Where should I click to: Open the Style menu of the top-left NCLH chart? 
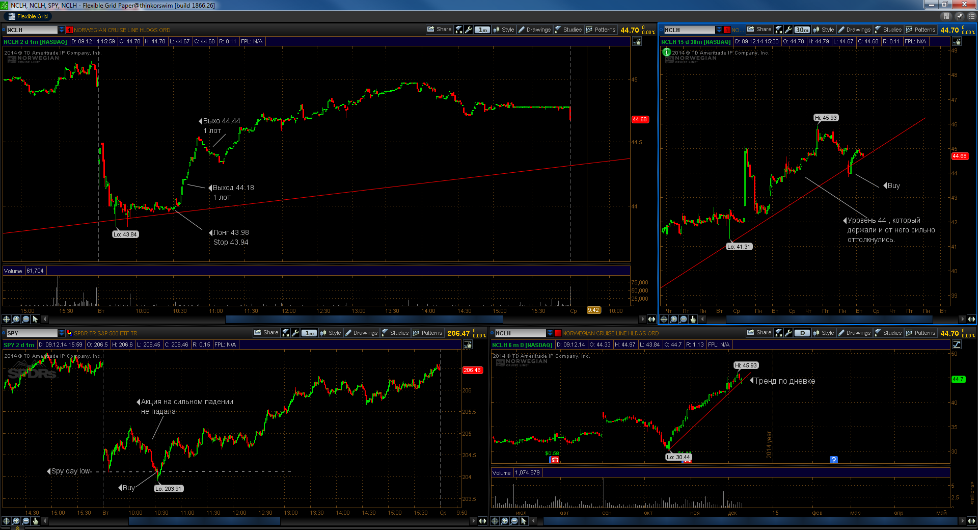(504, 30)
